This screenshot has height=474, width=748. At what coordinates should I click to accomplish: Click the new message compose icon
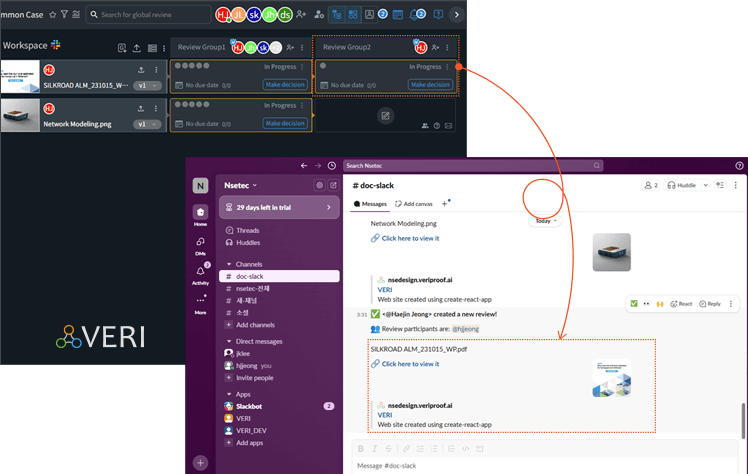pyautogui.click(x=333, y=185)
